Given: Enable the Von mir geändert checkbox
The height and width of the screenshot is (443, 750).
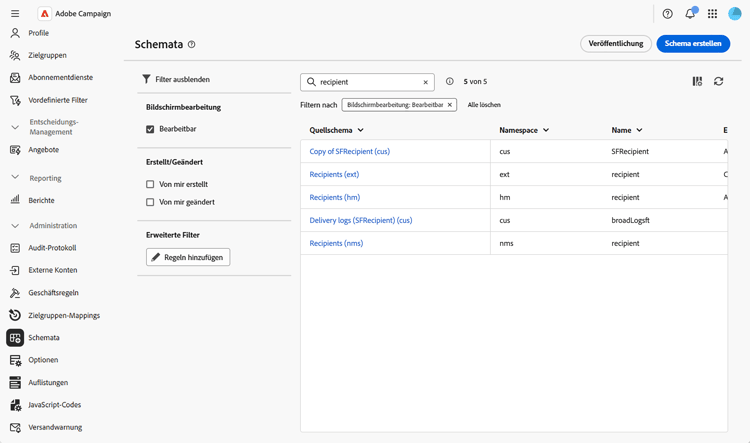Looking at the screenshot, I should (150, 202).
